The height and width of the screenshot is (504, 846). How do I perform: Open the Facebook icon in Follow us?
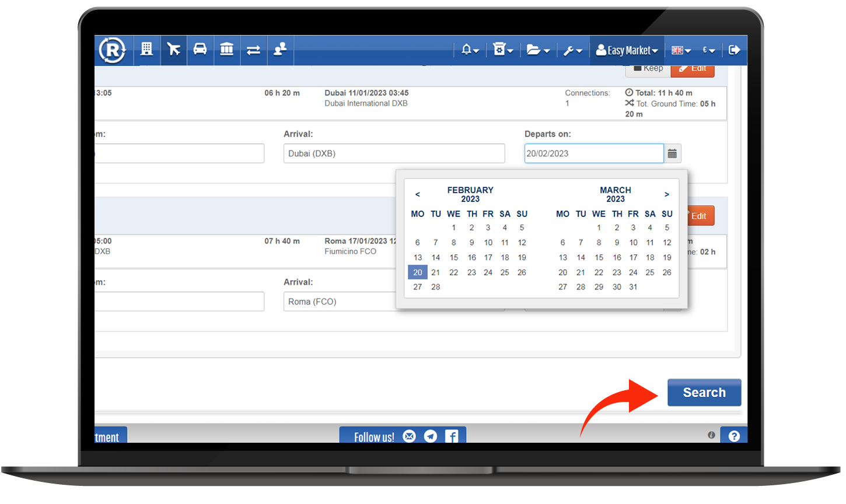coord(452,436)
